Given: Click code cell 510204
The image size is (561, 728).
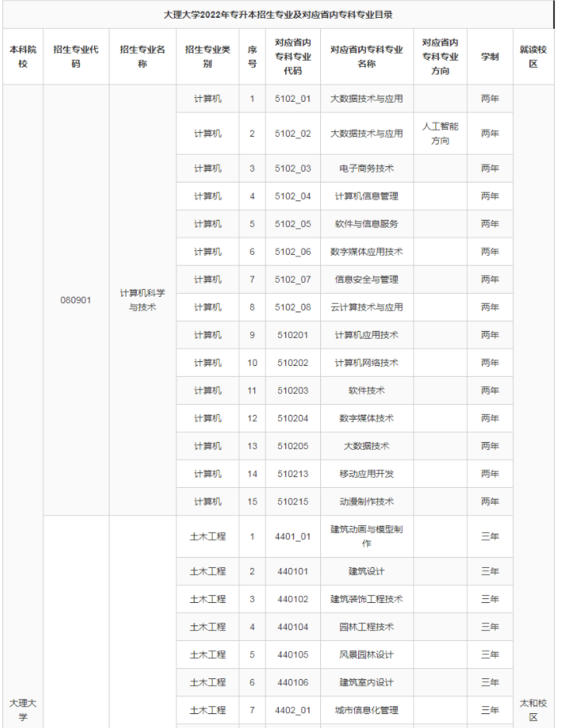Looking at the screenshot, I should (x=293, y=418).
